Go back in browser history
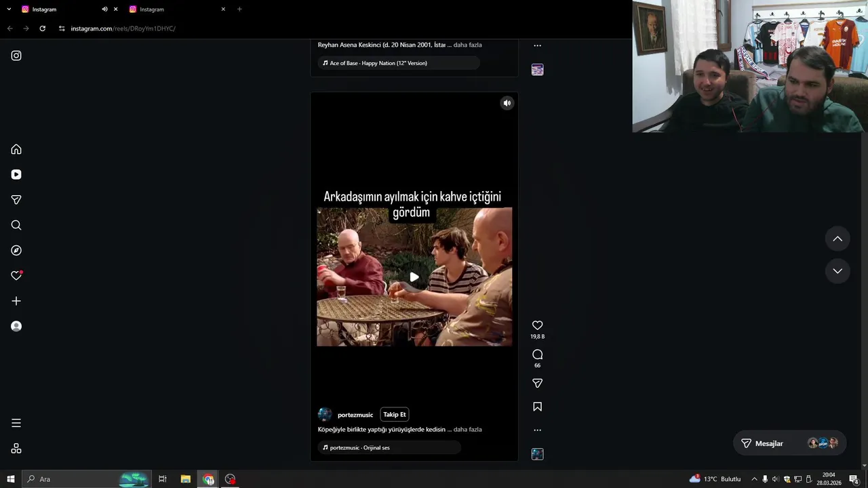Viewport: 868px width, 488px height. click(x=9, y=28)
